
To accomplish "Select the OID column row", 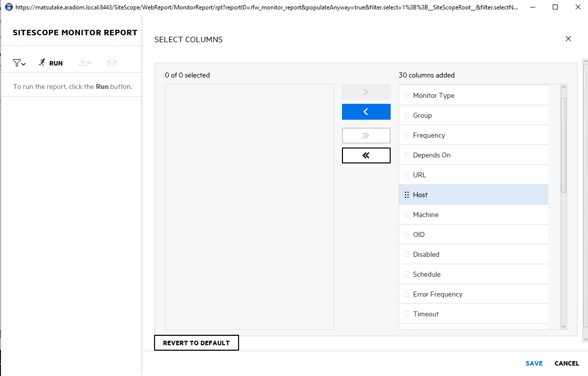I will (x=474, y=234).
